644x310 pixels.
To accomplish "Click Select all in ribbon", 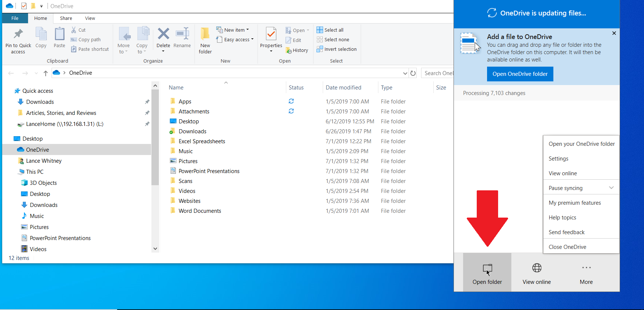I will (330, 30).
